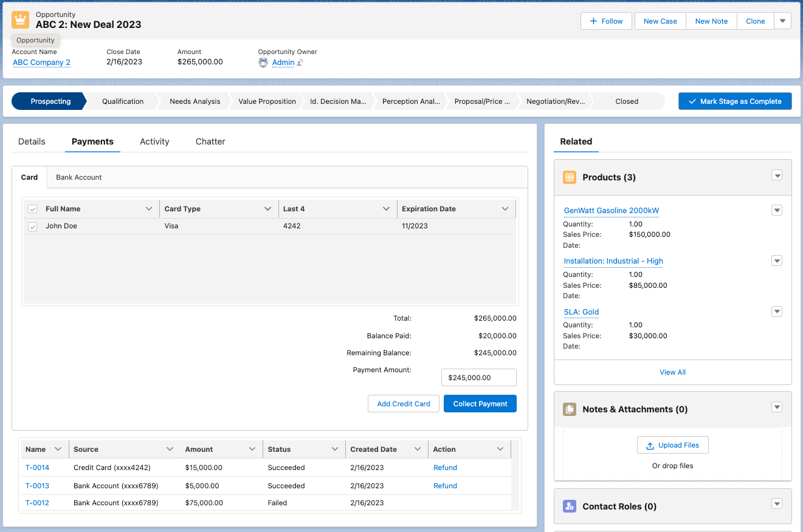The height and width of the screenshot is (532, 803).
Task: Click the plus icon on the Follow button
Action: (593, 21)
